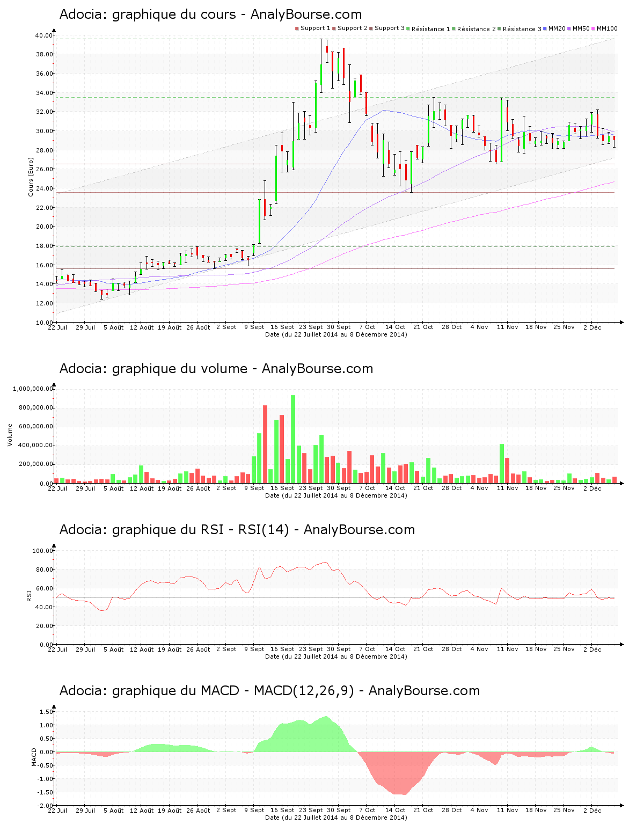Click '5 Août' under the RSI chart
The height and width of the screenshot is (832, 644).
click(x=113, y=649)
